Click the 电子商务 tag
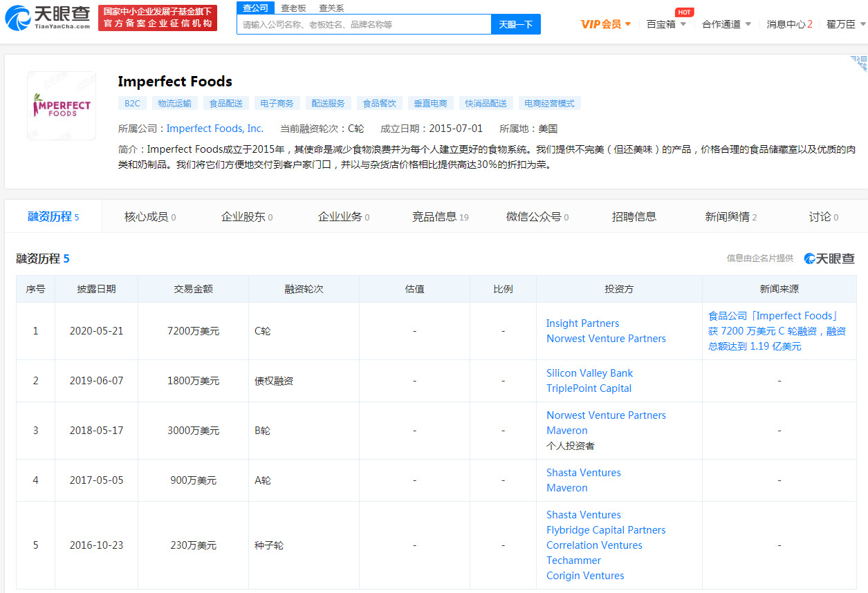 tap(277, 104)
